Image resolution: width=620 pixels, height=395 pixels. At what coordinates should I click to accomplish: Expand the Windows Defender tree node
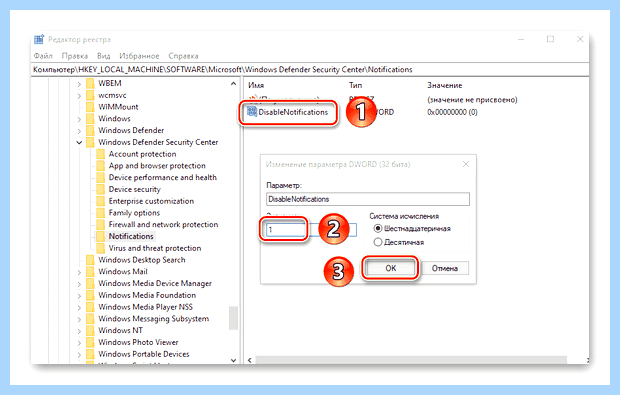(x=79, y=131)
